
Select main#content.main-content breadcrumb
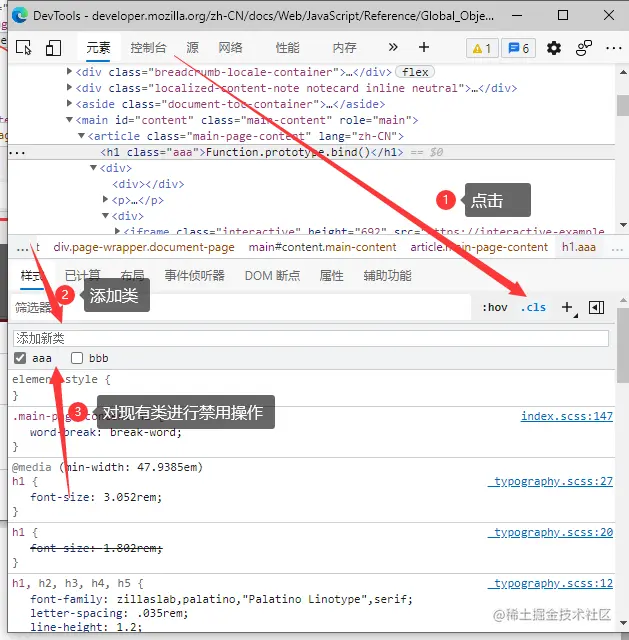point(322,247)
